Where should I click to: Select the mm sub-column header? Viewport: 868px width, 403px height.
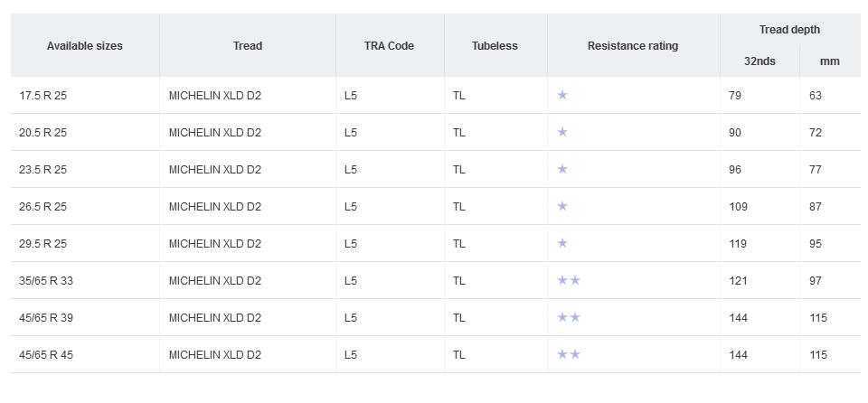pyautogui.click(x=829, y=61)
